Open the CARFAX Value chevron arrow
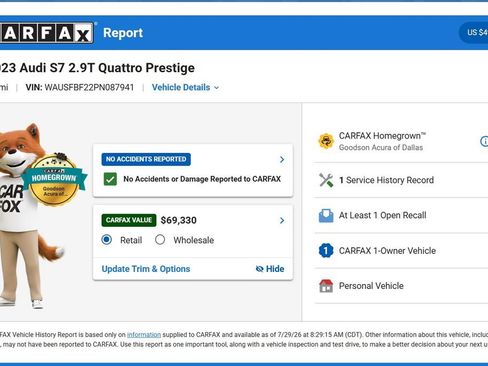The width and height of the screenshot is (488, 366). [282, 220]
